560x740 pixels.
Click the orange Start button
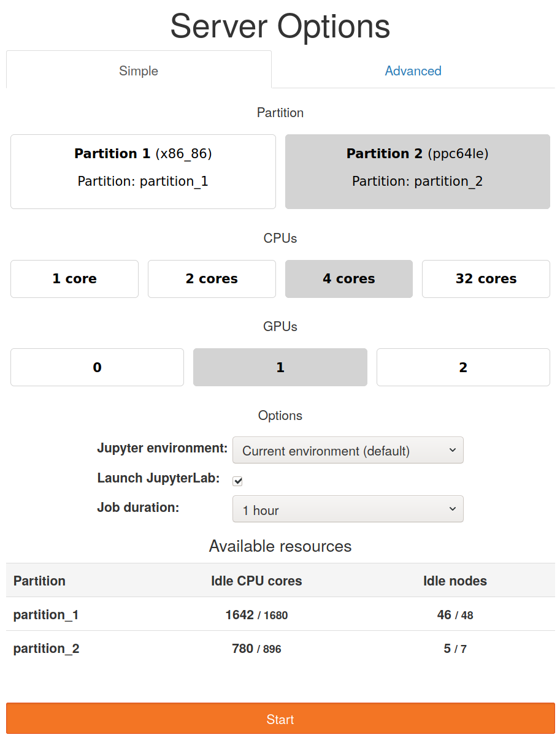(x=280, y=719)
